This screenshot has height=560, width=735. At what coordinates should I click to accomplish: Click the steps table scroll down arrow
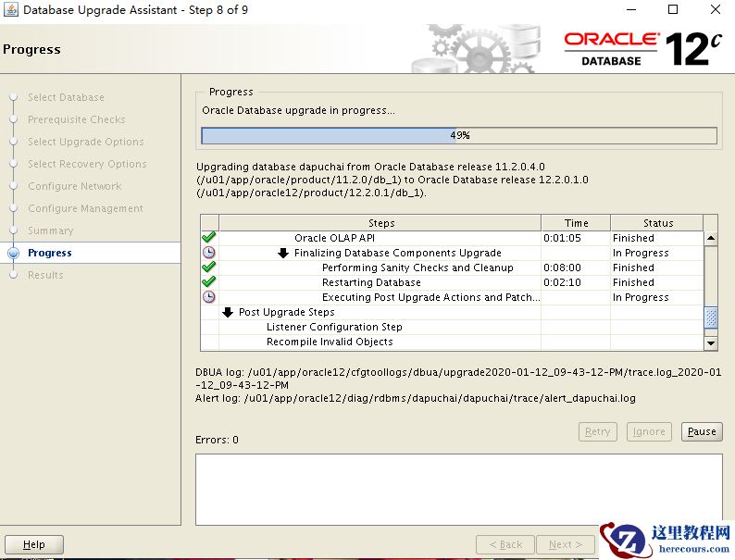(x=711, y=343)
